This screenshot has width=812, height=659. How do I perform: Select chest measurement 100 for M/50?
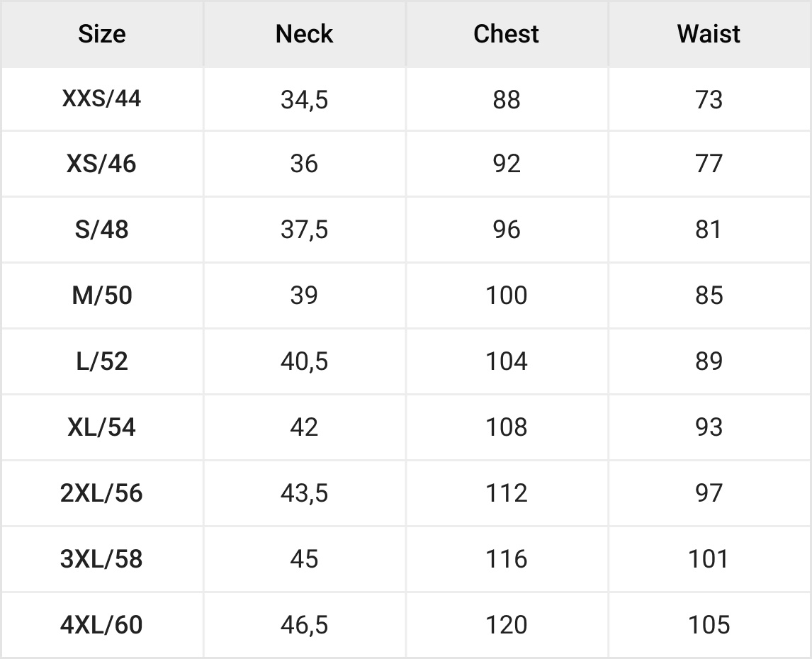[x=506, y=295]
